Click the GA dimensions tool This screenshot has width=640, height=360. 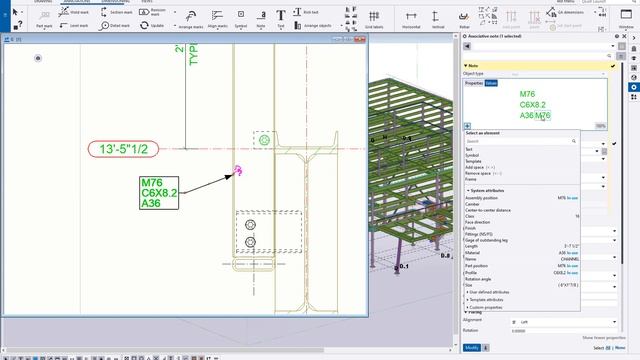click(x=565, y=12)
